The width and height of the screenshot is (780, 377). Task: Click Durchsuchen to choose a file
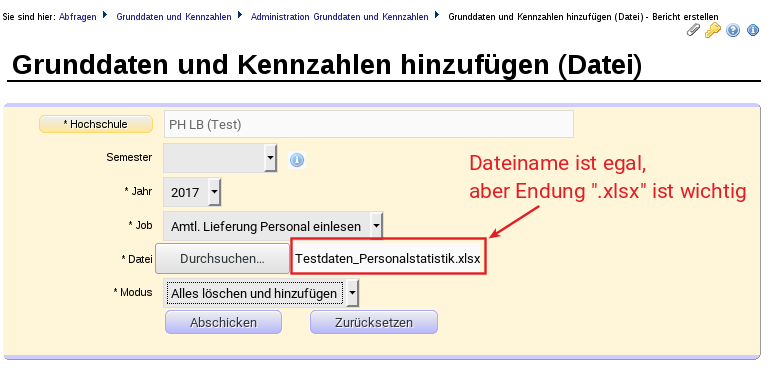point(222,259)
